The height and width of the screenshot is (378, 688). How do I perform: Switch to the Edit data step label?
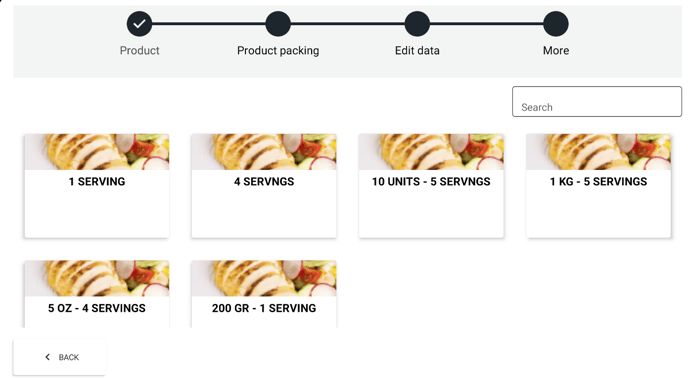coord(417,50)
